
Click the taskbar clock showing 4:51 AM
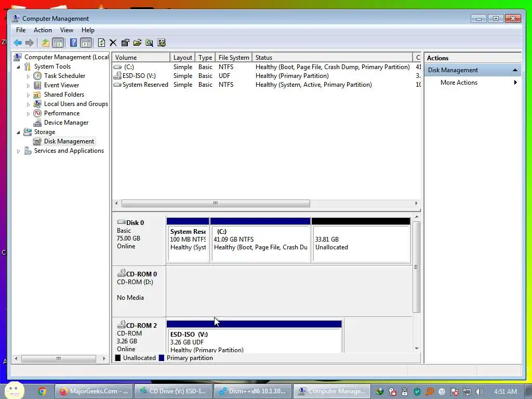click(505, 392)
